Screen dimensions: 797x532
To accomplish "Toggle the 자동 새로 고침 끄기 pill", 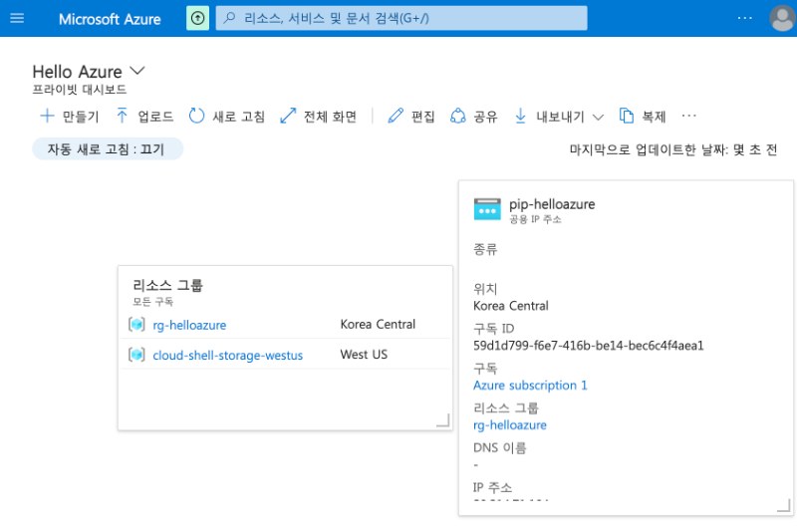I will point(108,148).
